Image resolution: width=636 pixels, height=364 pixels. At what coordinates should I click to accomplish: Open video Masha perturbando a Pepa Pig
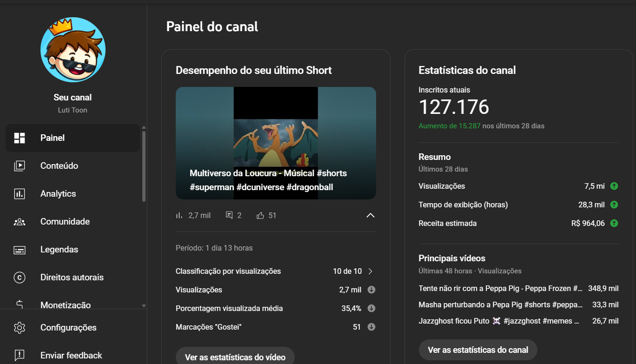pyautogui.click(x=500, y=304)
